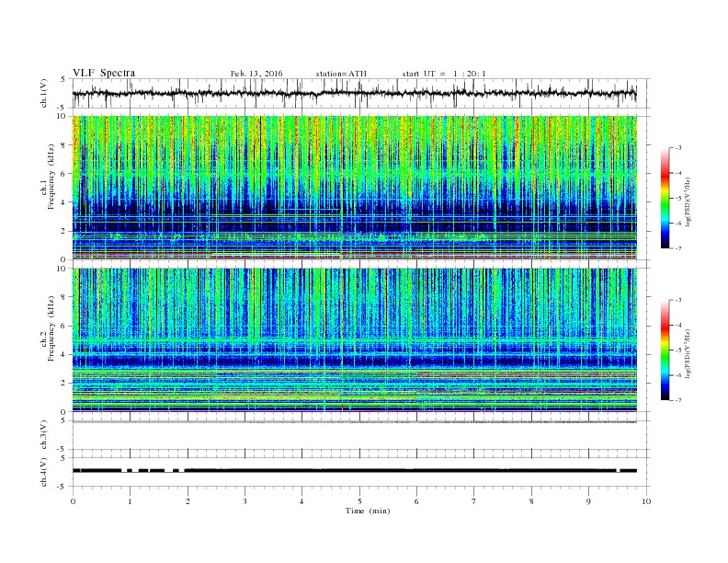Image resolution: width=728 pixels, height=563 pixels.
Task: Click the 4 kHz tick label of ch.1
Action: pos(63,202)
